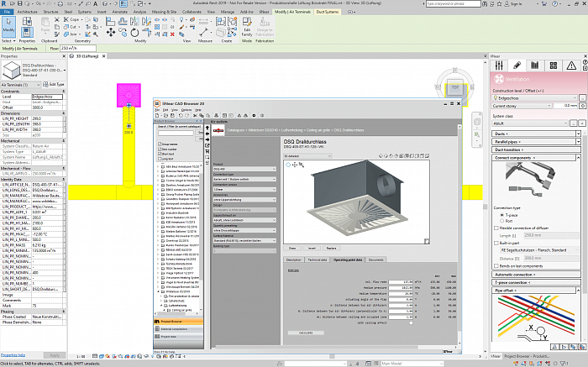Click the Measure tool icon in ribbon
The width and height of the screenshot is (588, 367).
coord(204,33)
